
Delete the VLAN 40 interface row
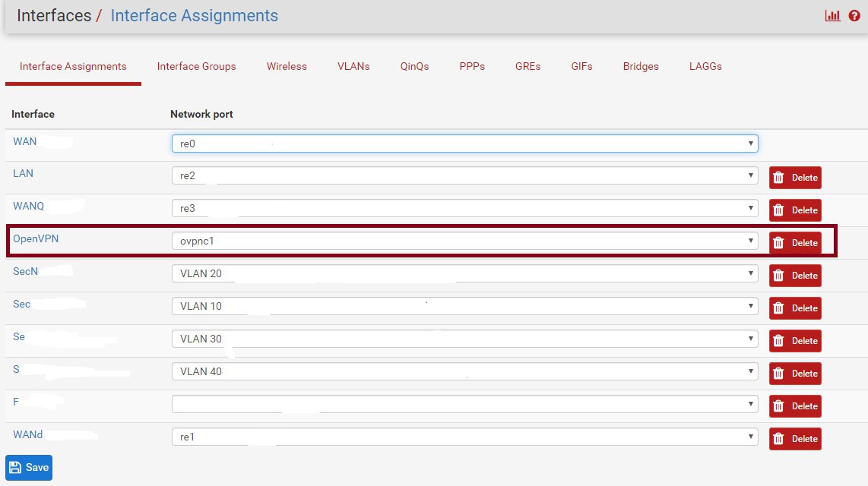pos(795,373)
